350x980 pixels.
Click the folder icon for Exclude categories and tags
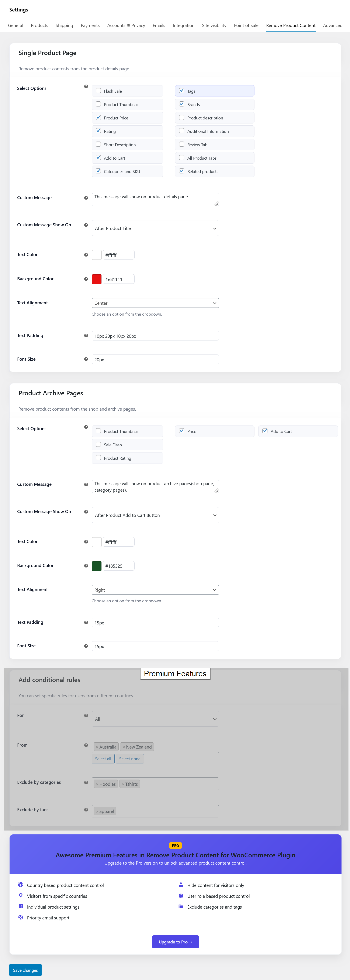click(181, 907)
